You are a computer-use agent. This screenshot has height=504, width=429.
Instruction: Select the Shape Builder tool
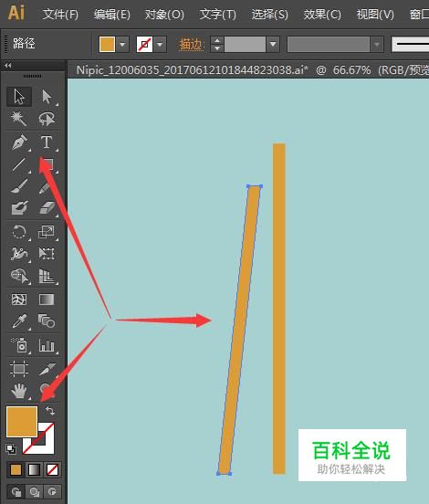pyautogui.click(x=19, y=276)
